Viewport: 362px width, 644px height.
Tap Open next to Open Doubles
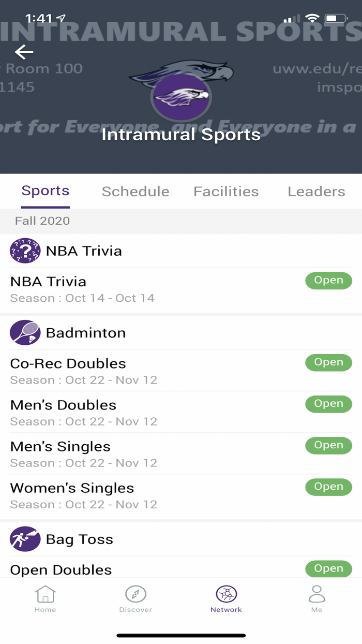[x=328, y=568]
